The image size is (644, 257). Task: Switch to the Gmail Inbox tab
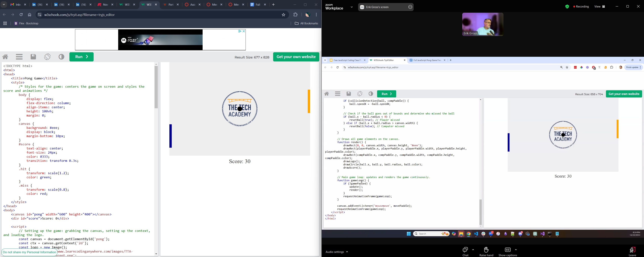coord(18,5)
